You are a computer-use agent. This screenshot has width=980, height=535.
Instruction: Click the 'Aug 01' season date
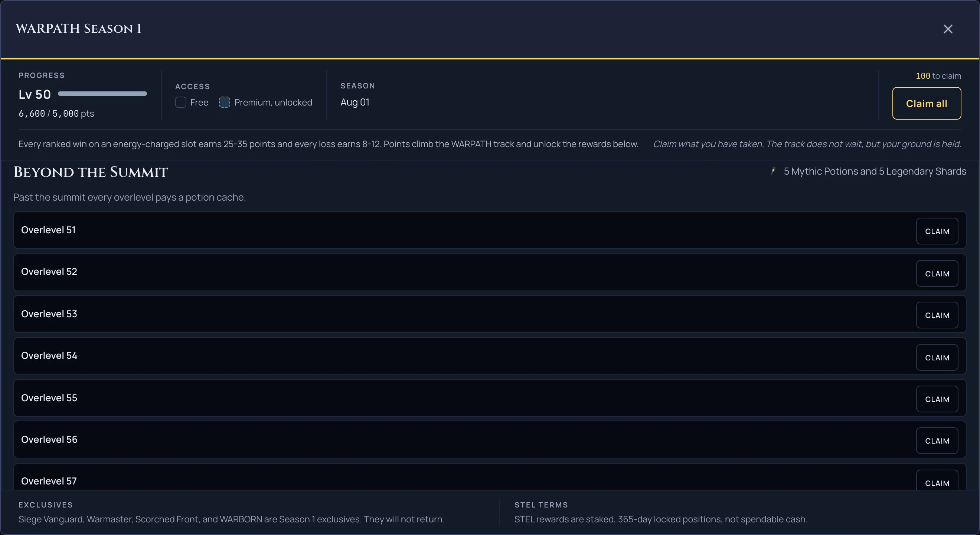pyautogui.click(x=355, y=102)
